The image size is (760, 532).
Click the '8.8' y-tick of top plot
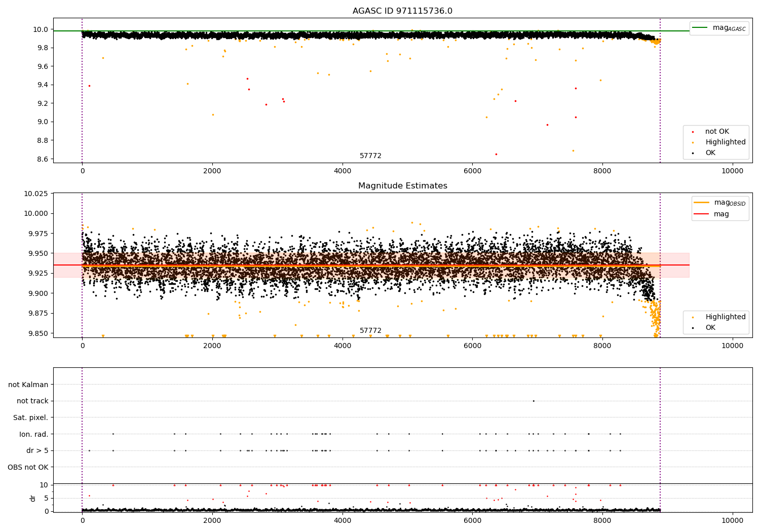tap(43, 141)
